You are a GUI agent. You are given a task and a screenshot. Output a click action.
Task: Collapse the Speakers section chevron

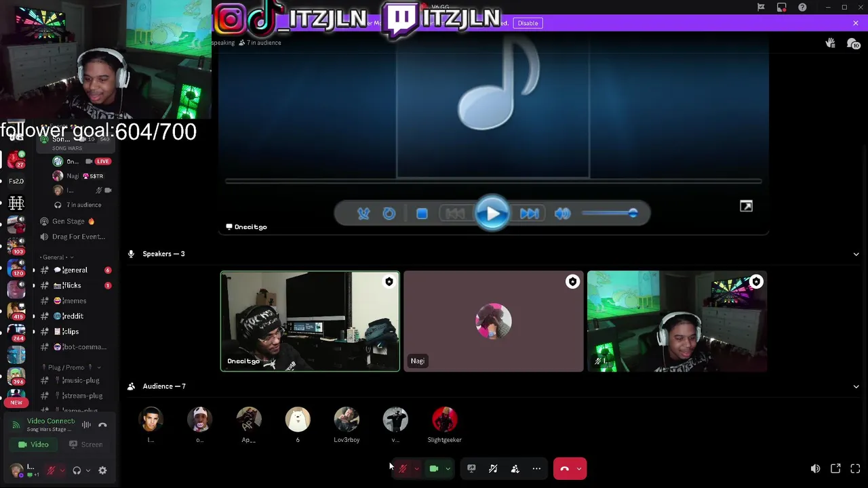[856, 254]
